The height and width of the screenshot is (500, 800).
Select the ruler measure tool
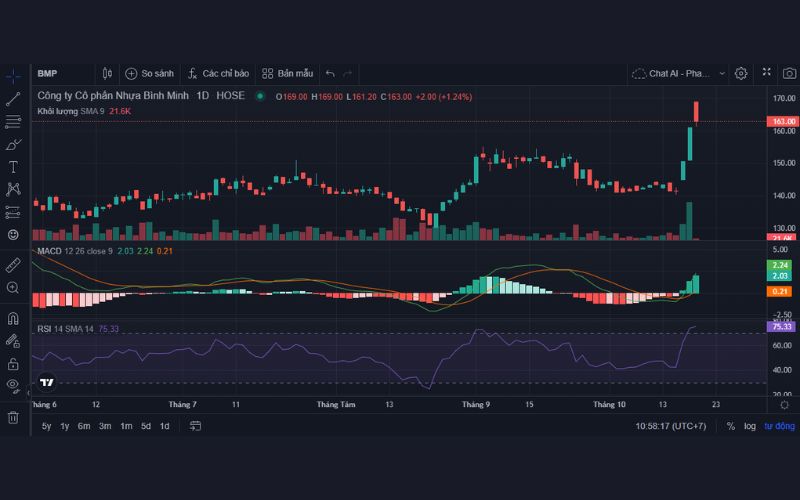(13, 265)
